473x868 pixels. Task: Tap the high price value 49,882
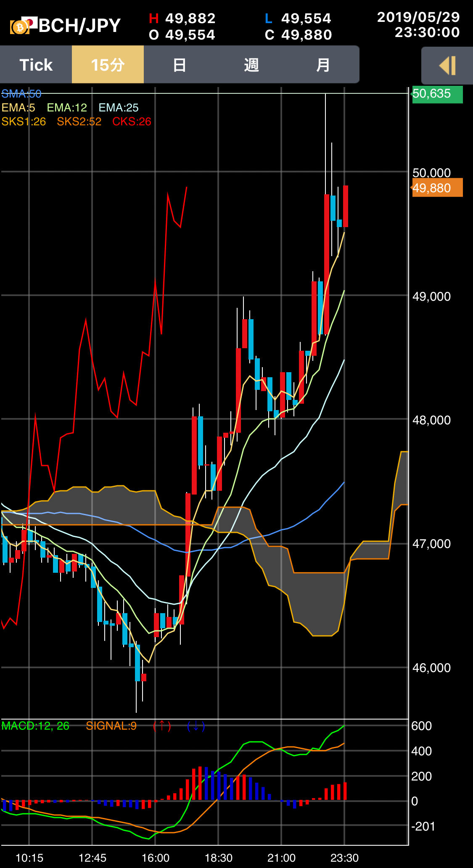point(190,18)
